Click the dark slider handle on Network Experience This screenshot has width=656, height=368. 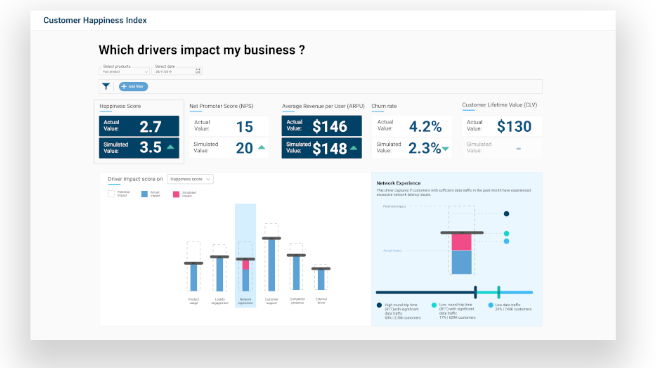pos(475,292)
